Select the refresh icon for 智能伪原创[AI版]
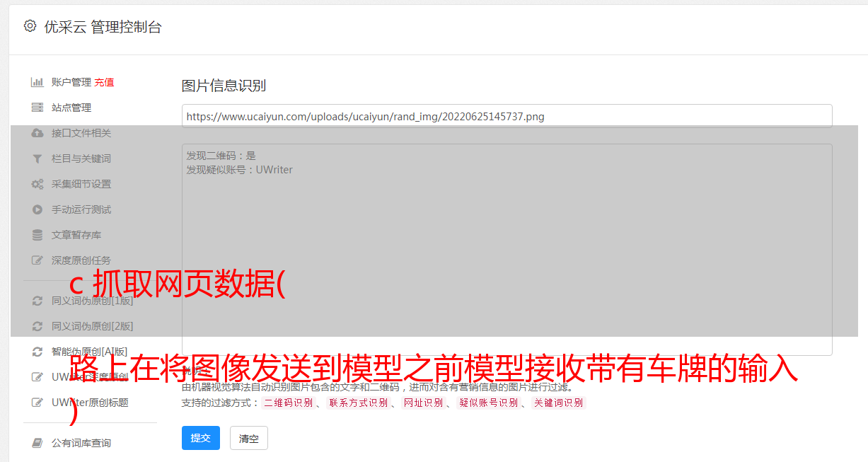The width and height of the screenshot is (868, 462). (x=37, y=352)
